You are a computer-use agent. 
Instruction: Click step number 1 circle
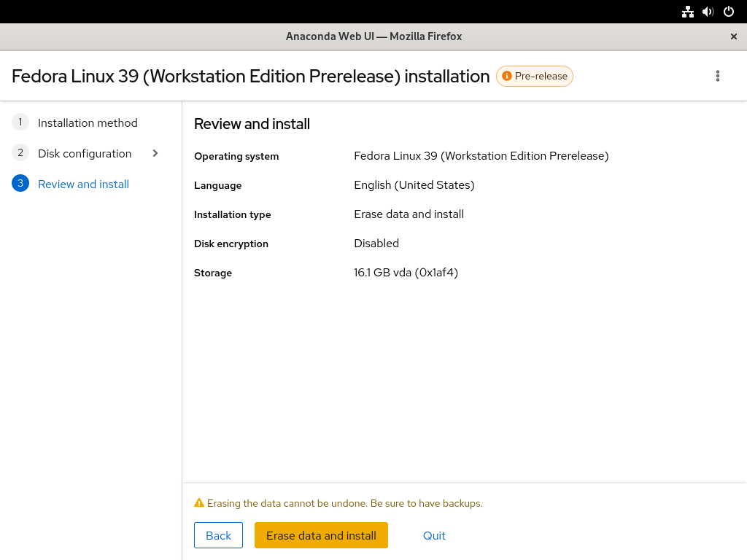[20, 122]
